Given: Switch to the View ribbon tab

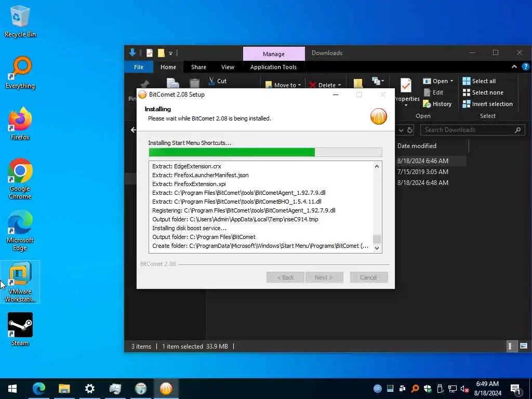Looking at the screenshot, I should [x=228, y=67].
